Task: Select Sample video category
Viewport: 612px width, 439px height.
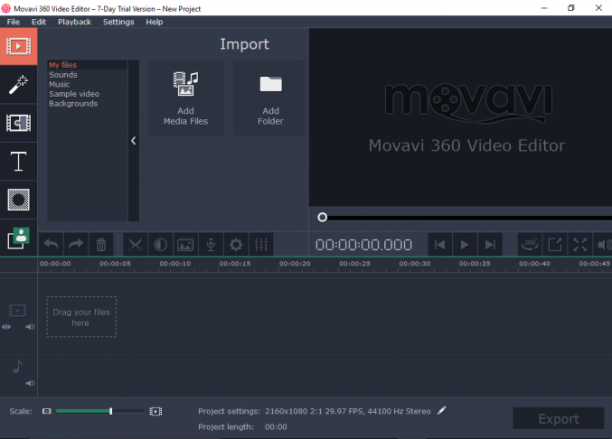Action: (x=74, y=94)
